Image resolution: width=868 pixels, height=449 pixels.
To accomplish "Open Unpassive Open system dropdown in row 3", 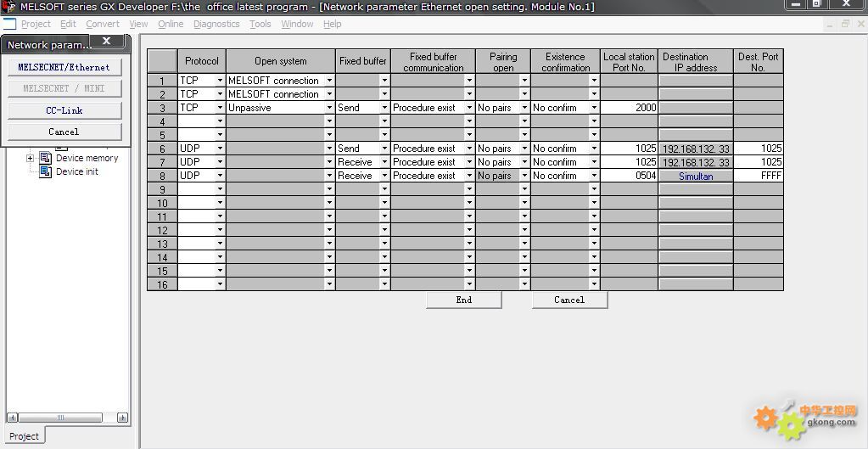I will (x=329, y=108).
